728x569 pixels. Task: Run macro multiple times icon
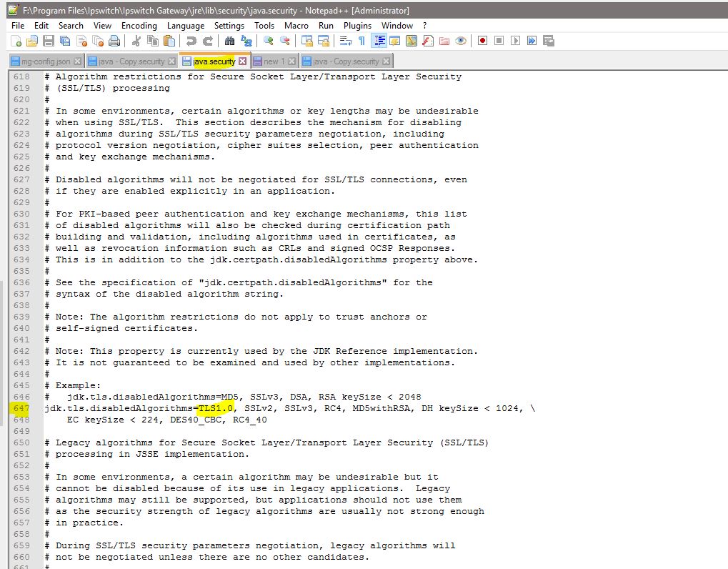click(532, 41)
